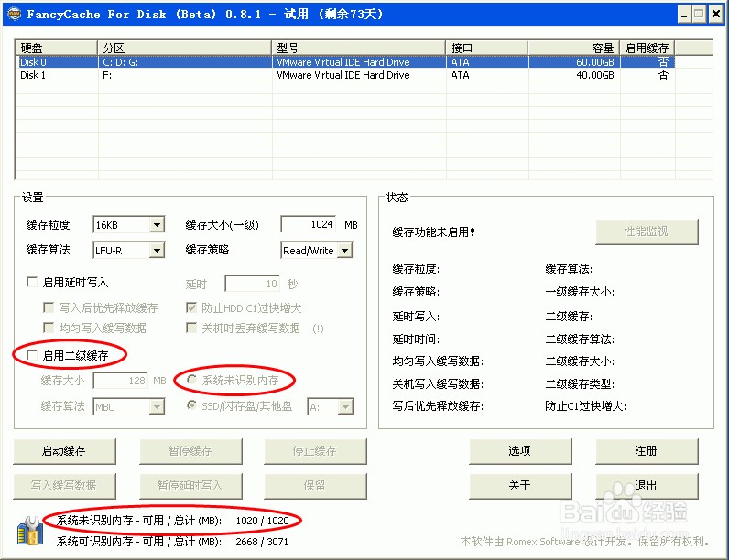Click the 缓存功能未启用 status text
Image resolution: width=729 pixels, height=560 pixels.
point(434,232)
